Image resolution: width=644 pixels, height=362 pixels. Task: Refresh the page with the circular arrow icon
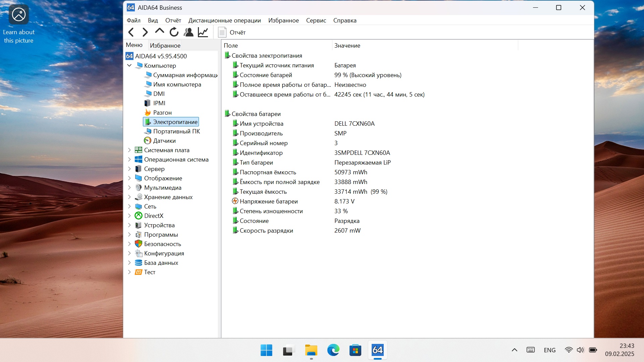point(174,32)
